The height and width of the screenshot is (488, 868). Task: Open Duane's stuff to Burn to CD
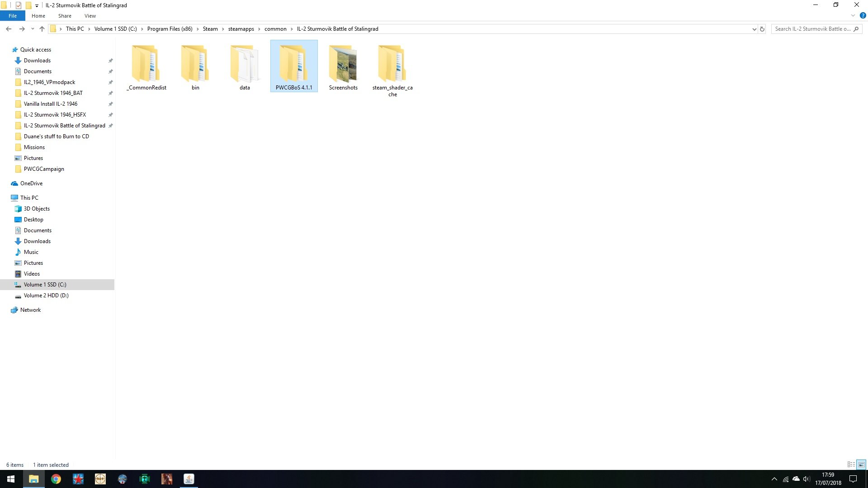[56, 136]
